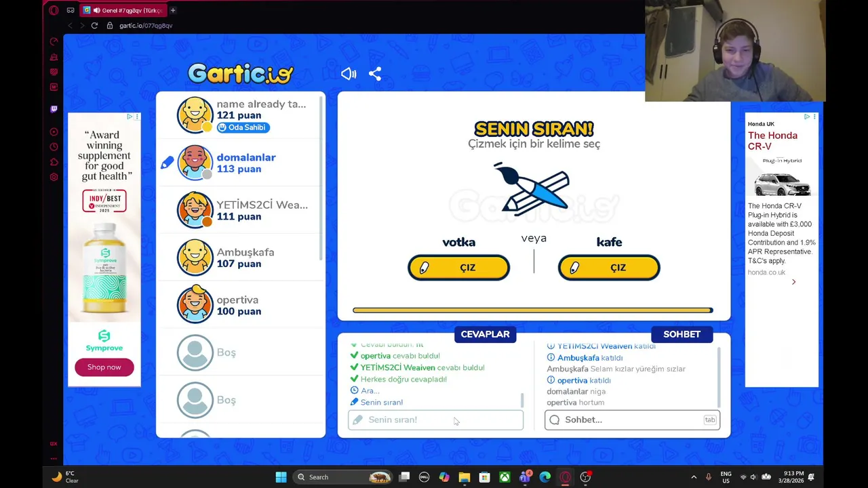
Task: Open Copilot from taskbar
Action: (x=443, y=477)
